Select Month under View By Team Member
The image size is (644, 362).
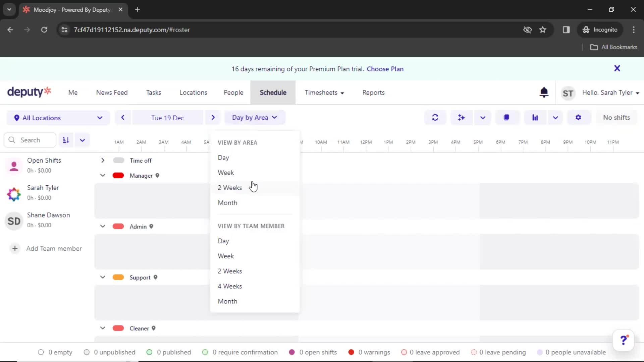coord(227,301)
